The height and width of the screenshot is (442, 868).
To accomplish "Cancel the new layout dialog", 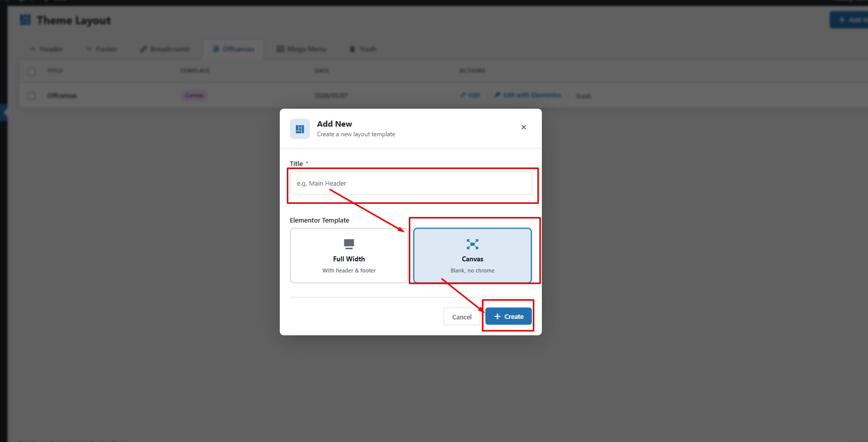I will pos(462,317).
